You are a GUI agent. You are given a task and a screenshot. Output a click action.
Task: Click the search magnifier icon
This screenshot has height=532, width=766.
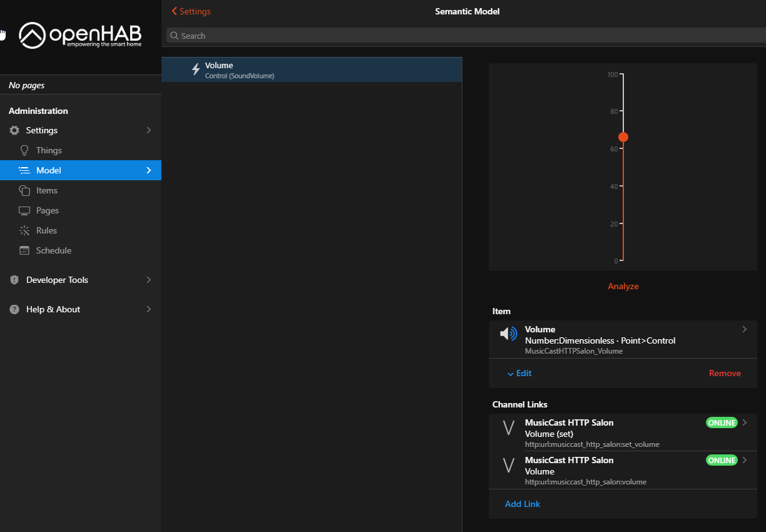(175, 36)
